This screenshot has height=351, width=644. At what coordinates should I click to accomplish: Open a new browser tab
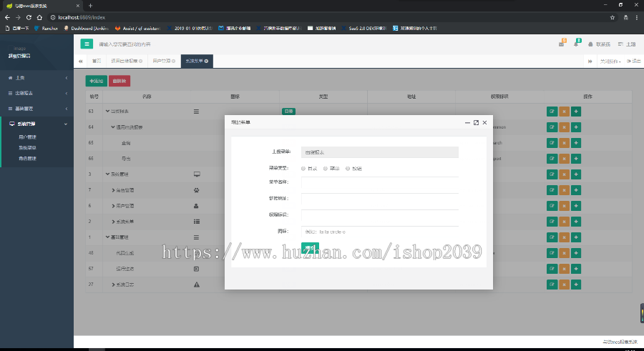pyautogui.click(x=90, y=6)
